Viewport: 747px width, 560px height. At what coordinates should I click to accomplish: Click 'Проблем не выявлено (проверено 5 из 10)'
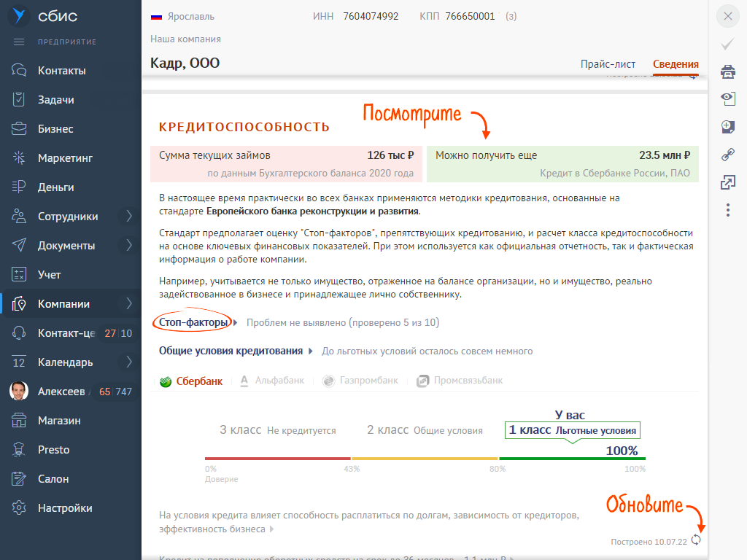coord(343,322)
